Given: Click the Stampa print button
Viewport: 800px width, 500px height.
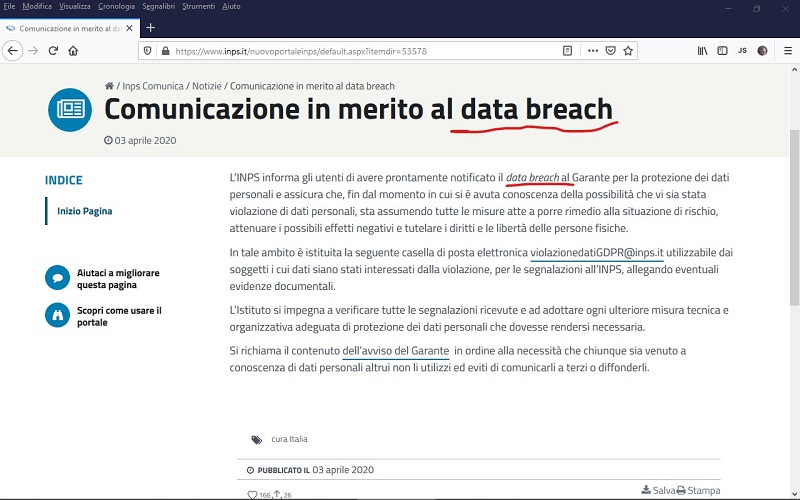Looking at the screenshot, I should 698,490.
